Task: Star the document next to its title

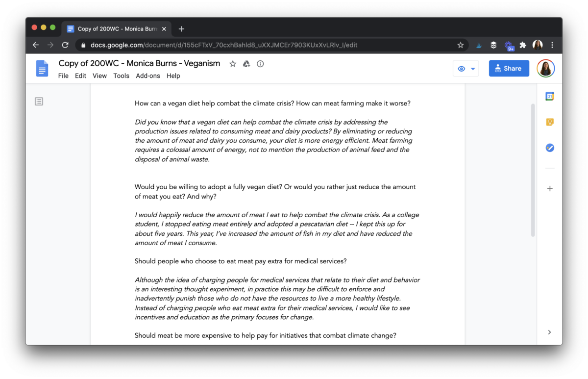Action: (x=233, y=63)
